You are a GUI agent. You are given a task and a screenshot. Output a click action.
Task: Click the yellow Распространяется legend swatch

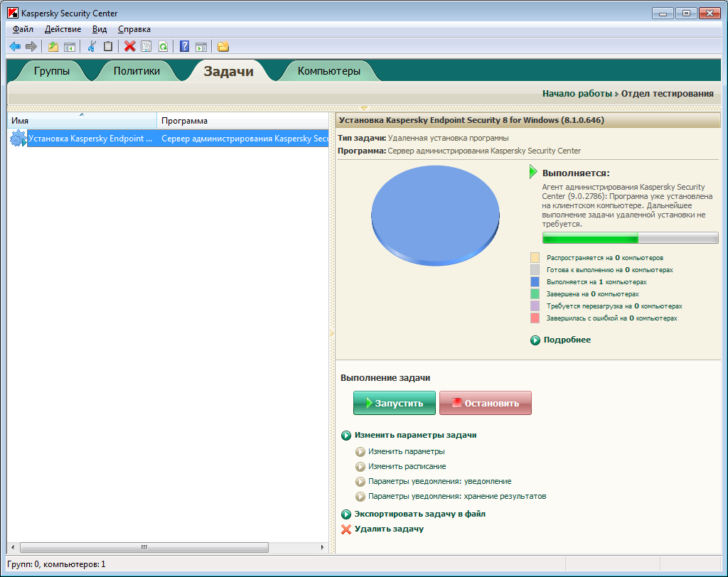point(535,258)
